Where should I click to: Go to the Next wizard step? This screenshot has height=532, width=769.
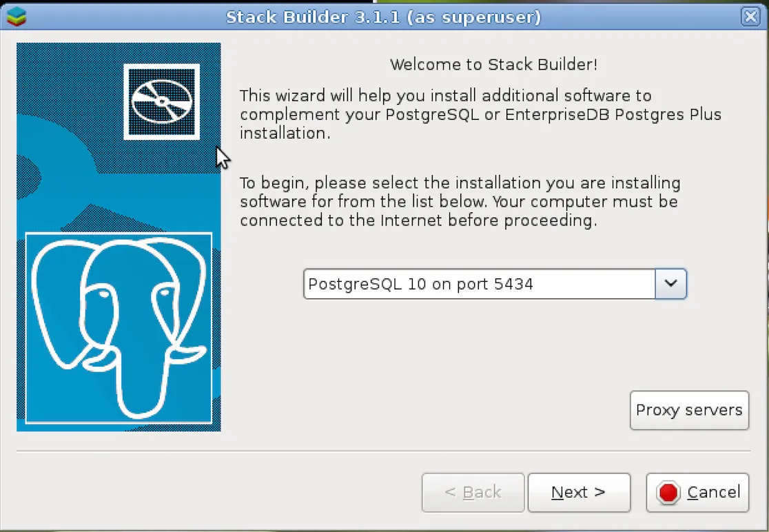[579, 492]
